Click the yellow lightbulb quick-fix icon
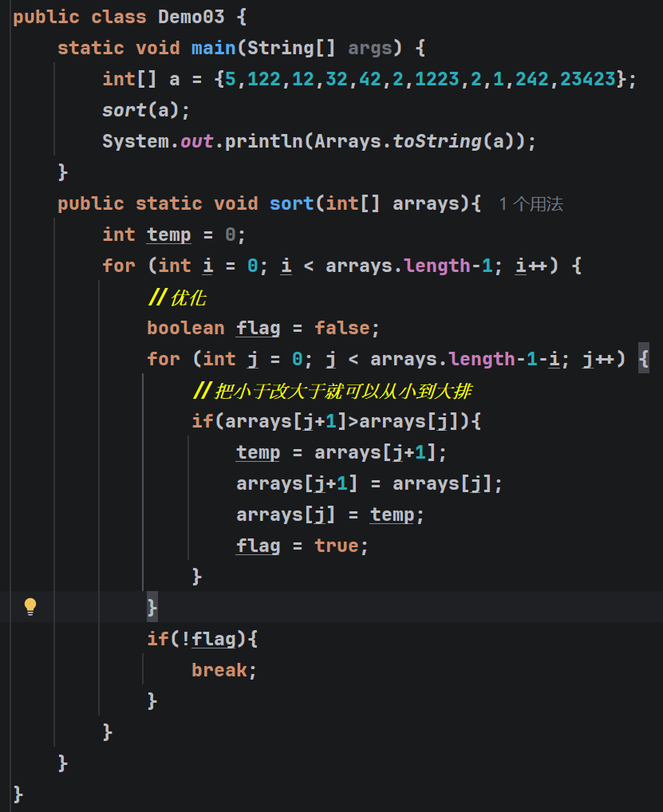This screenshot has height=812, width=663. (30, 606)
